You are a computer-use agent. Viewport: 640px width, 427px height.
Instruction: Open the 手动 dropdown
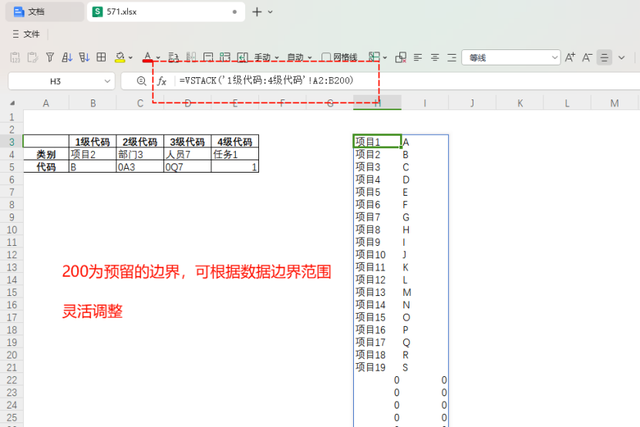[x=267, y=58]
